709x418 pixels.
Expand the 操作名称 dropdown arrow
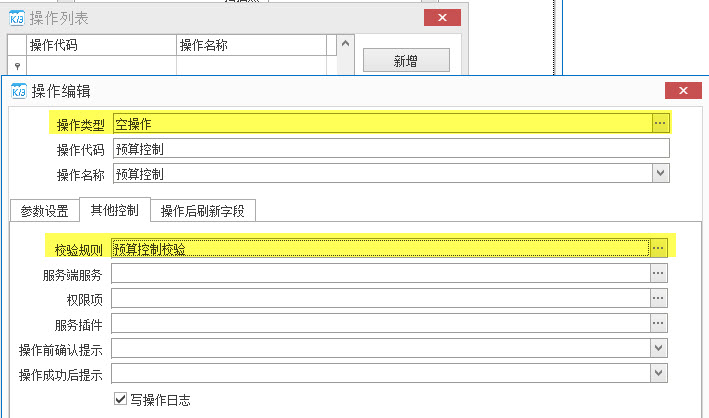pos(660,173)
